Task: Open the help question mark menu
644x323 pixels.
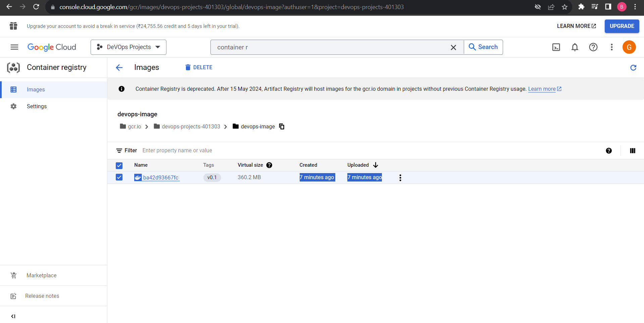Action: coord(593,47)
